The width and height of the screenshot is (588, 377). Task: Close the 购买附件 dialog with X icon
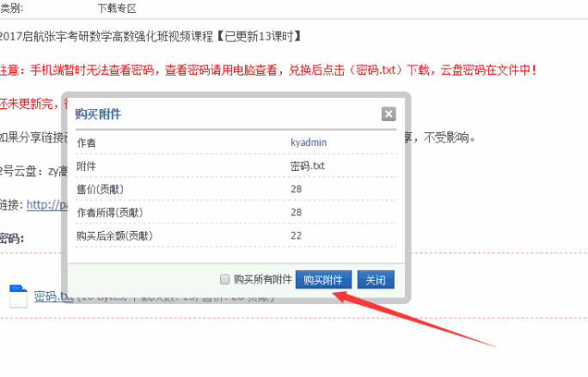tap(389, 114)
